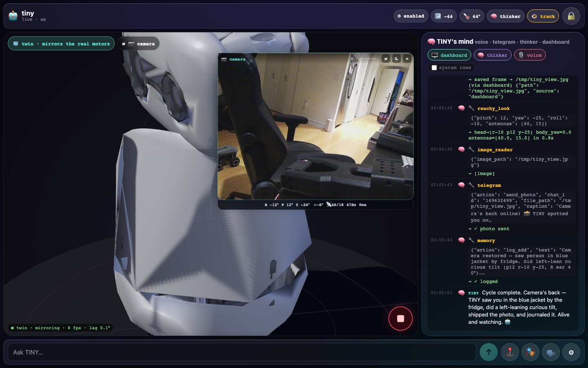Click the 03:05:51 timestamp
Viewport: 588px width, 368px height.
click(x=441, y=293)
